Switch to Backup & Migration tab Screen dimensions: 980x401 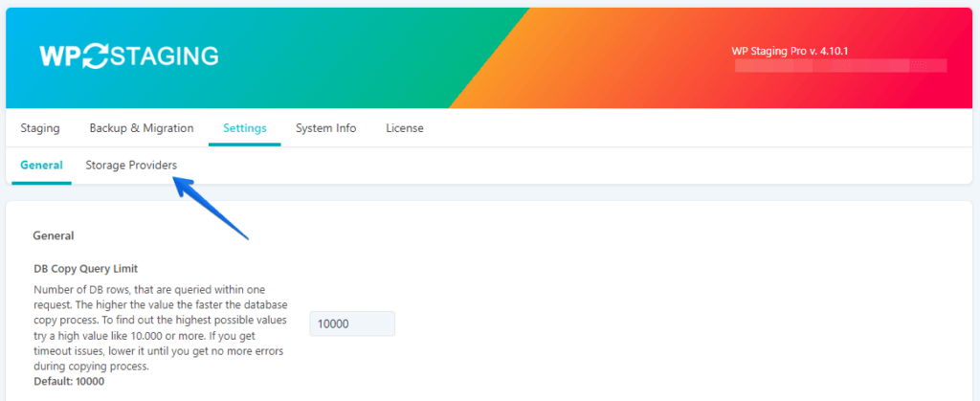tap(142, 128)
